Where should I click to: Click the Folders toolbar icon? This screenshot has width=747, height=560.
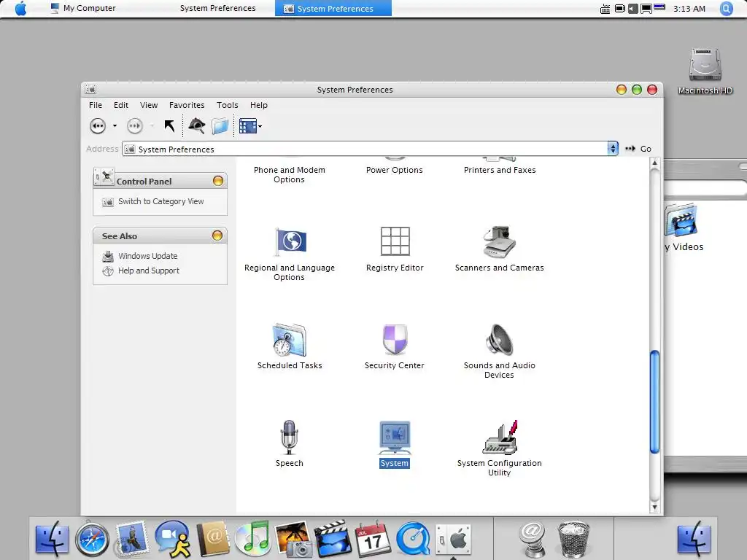click(220, 126)
